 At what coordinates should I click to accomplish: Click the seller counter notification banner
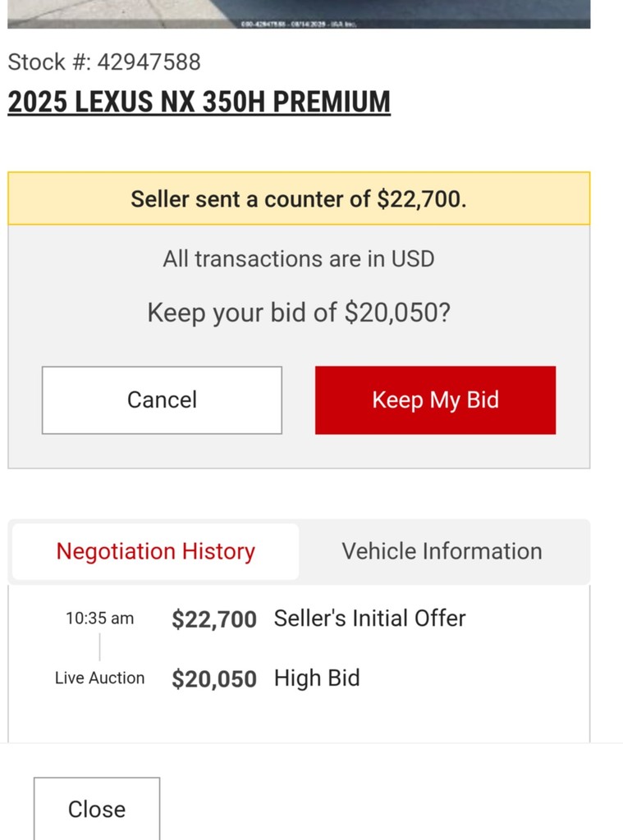299,199
